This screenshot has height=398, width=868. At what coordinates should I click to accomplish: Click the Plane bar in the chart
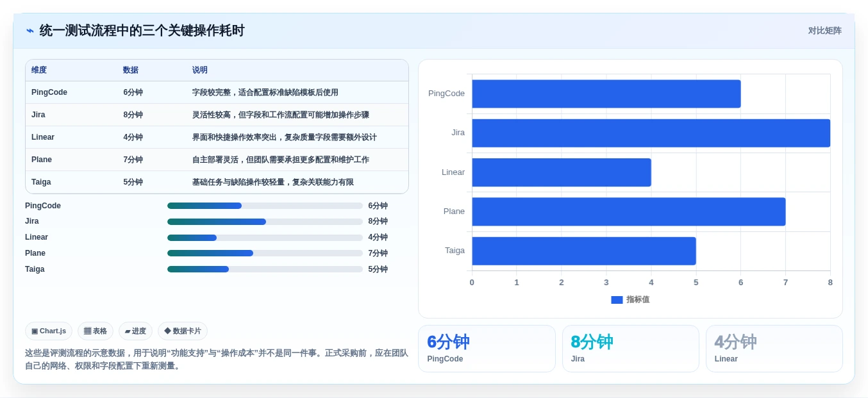pos(629,211)
